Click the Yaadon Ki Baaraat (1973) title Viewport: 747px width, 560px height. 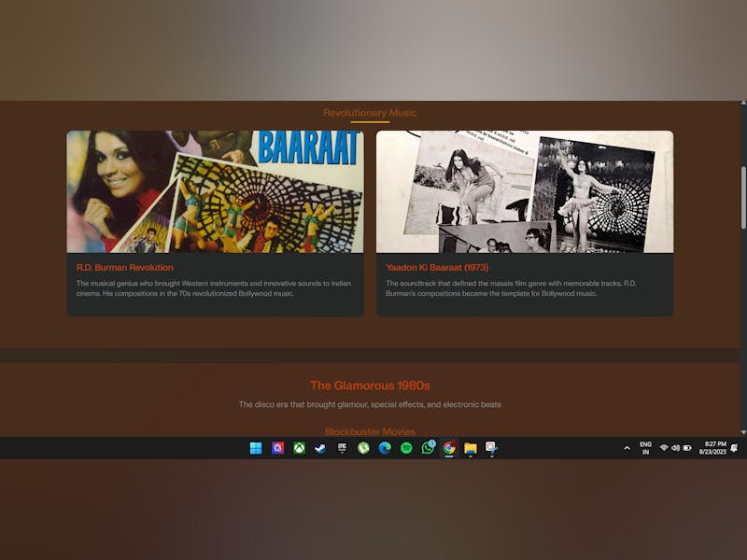pos(437,268)
